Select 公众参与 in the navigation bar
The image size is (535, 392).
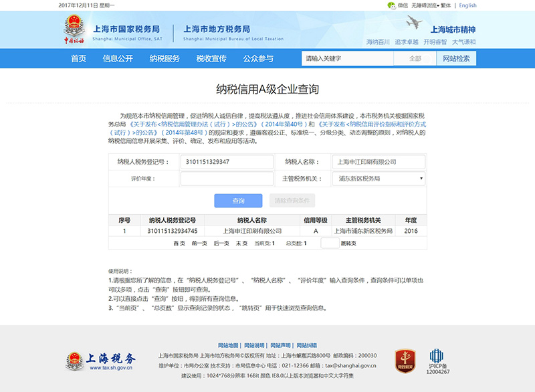pyautogui.click(x=258, y=58)
